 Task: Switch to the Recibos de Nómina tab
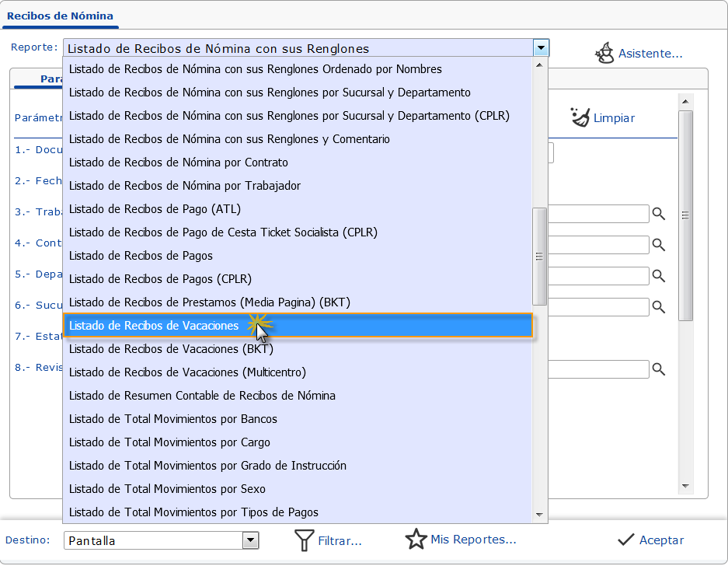tap(60, 16)
